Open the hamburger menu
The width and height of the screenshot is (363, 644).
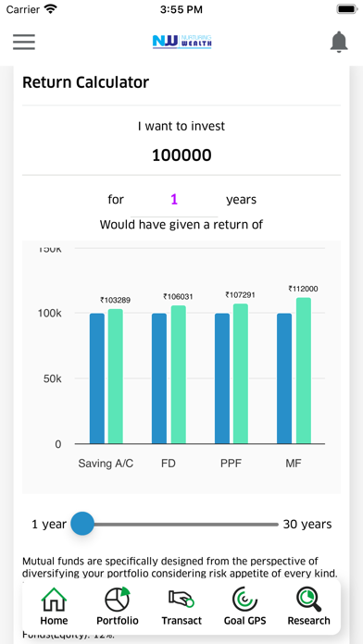(23, 42)
